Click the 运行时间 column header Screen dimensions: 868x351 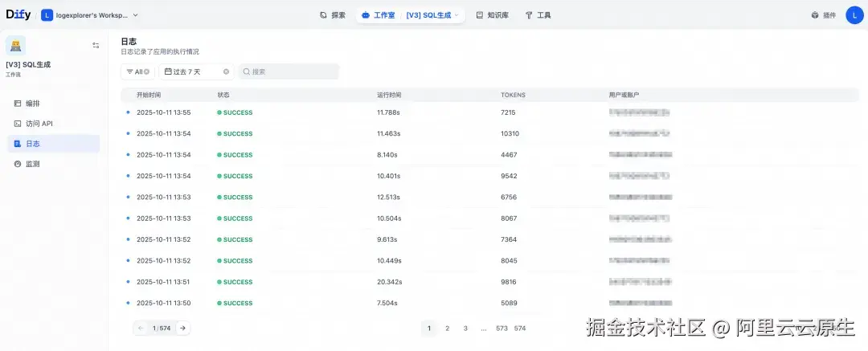coord(389,96)
